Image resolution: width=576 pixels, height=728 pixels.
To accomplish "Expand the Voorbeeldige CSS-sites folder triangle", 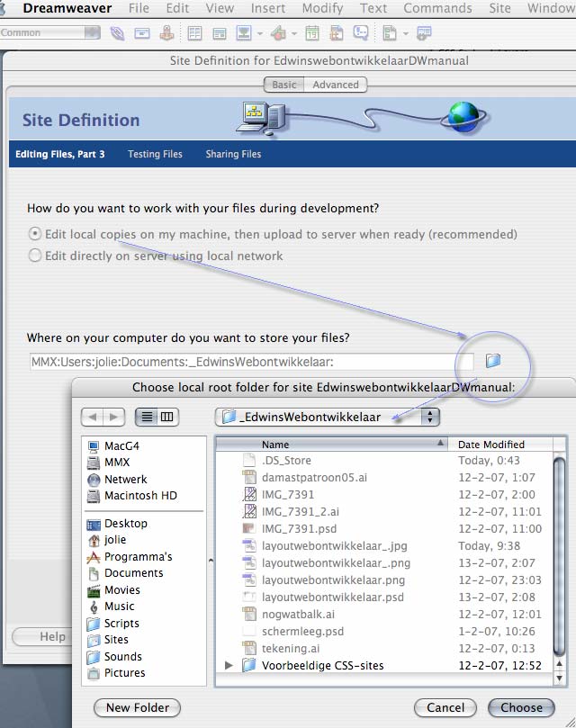I will [229, 665].
